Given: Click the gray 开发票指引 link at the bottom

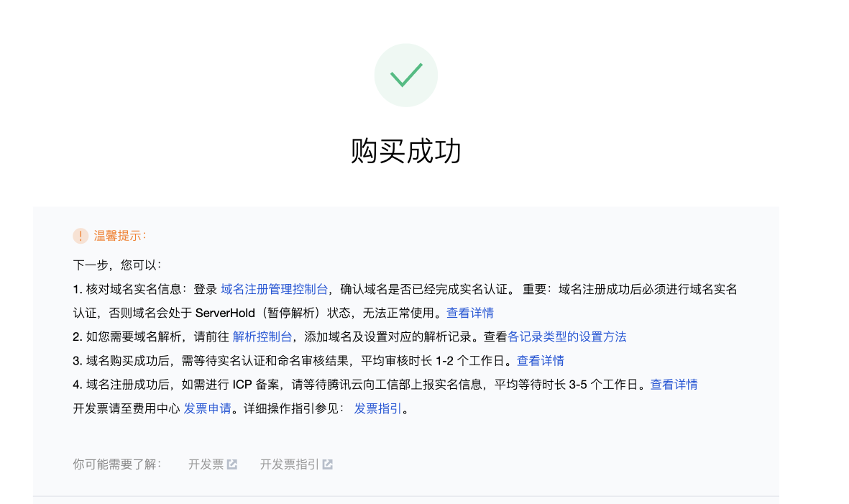Looking at the screenshot, I should click(289, 464).
